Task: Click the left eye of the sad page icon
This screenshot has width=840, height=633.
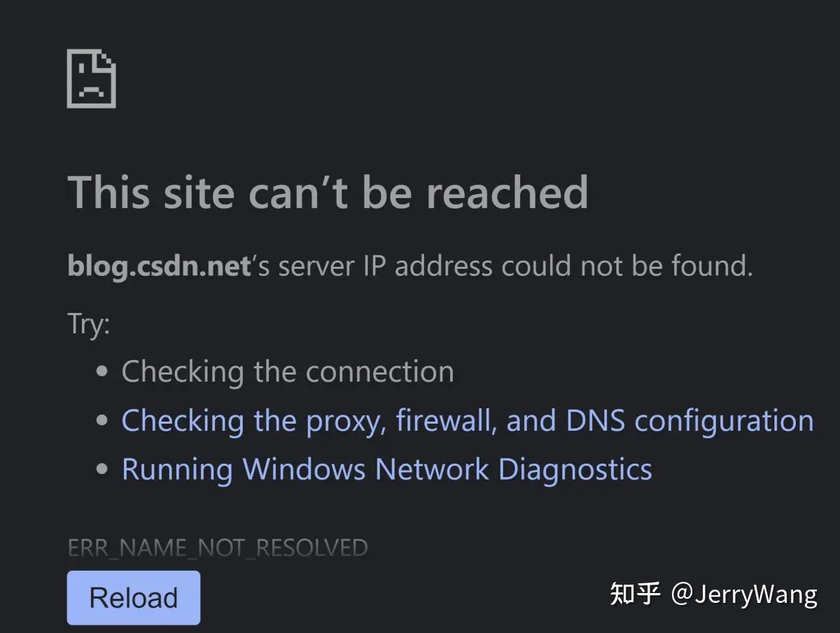Action: click(x=81, y=68)
